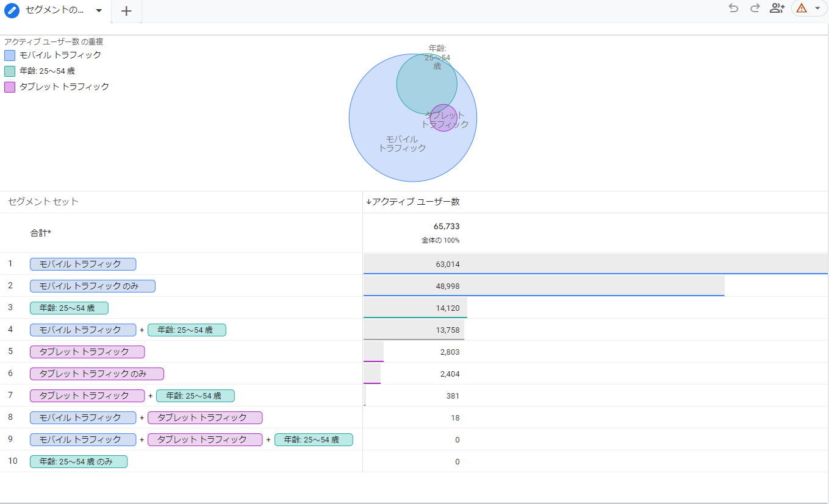Click the value 18 in row 8
The width and height of the screenshot is (829, 504).
[456, 417]
